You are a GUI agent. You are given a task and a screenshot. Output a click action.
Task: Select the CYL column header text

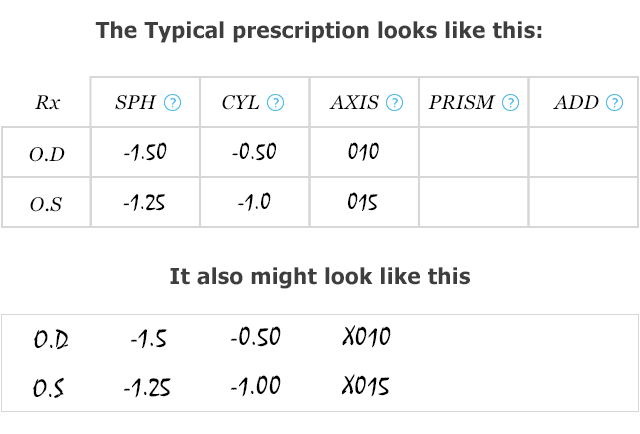coord(240,102)
